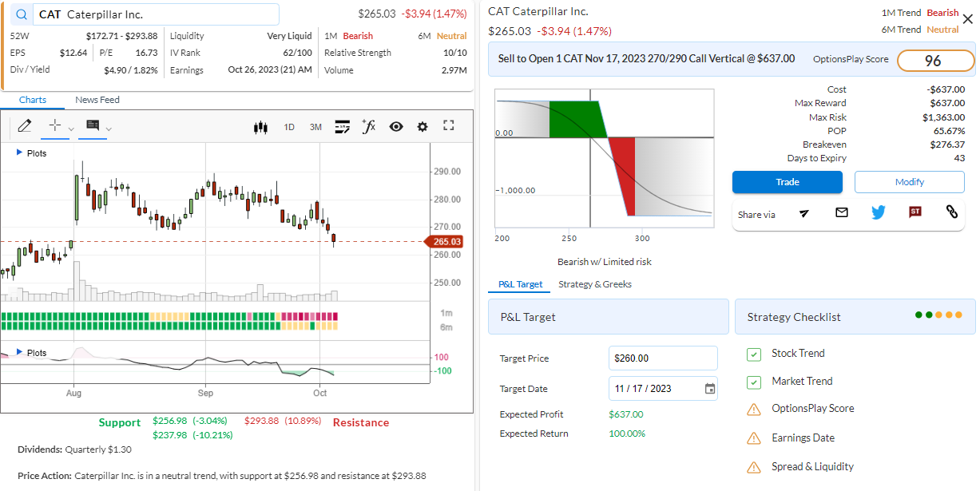
Task: Click the Spread & Liquidity warning icon
Action: (753, 467)
